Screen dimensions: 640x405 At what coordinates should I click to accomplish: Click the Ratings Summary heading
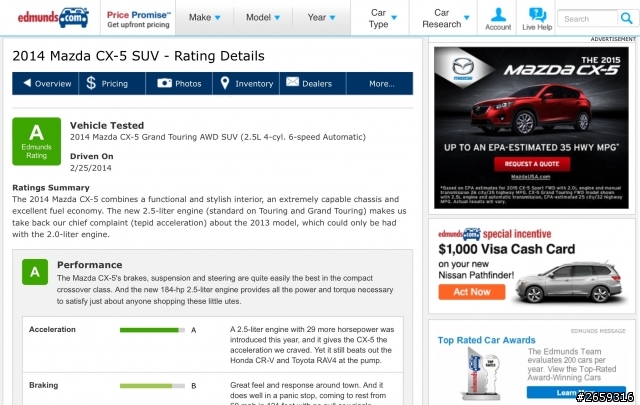pos(51,188)
